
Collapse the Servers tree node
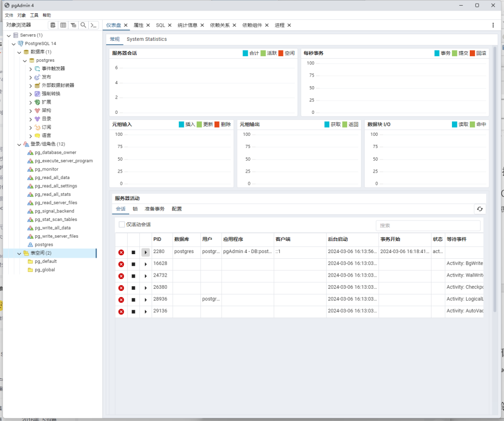tap(9, 35)
